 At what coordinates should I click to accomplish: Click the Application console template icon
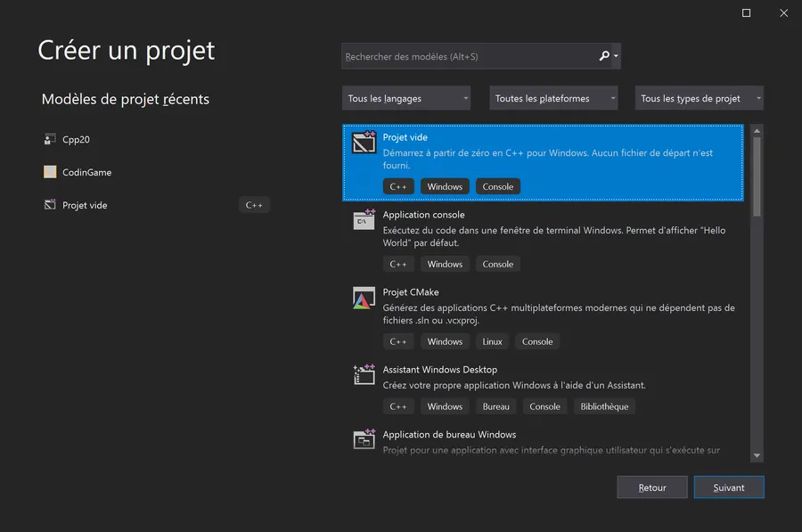364,220
